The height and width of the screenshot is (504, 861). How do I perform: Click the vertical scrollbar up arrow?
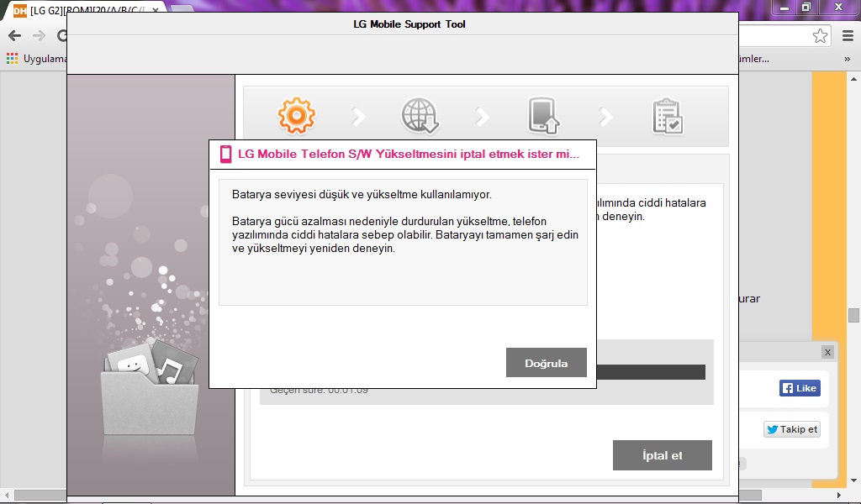click(854, 79)
